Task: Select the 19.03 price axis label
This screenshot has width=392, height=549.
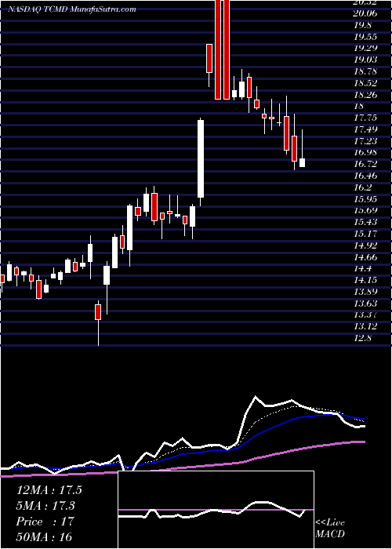Action: pos(365,60)
